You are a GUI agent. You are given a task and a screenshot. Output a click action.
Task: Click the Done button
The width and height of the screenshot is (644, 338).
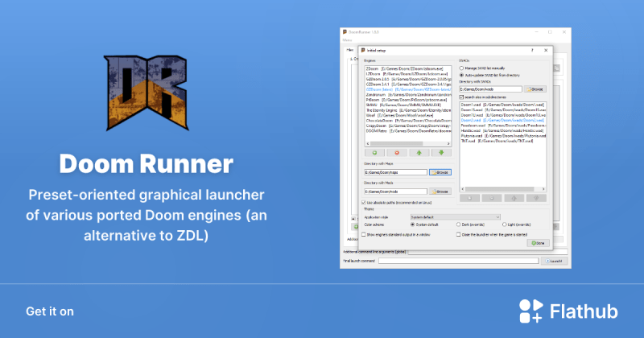[x=538, y=243]
